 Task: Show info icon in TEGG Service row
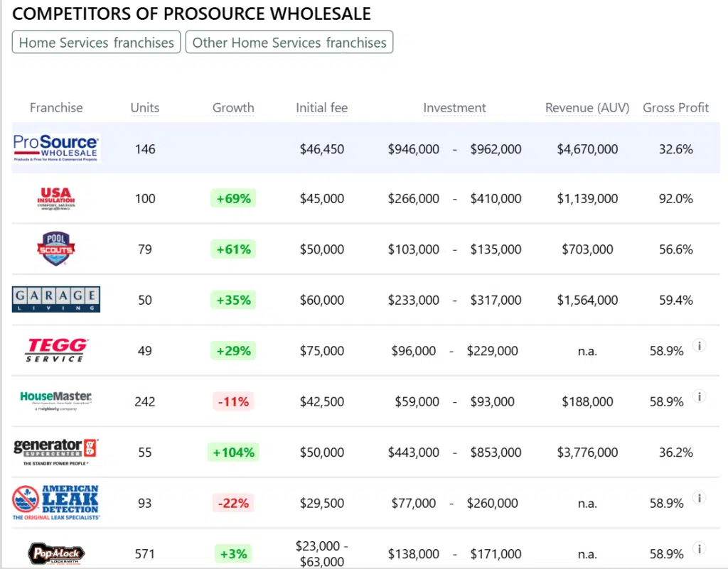pyautogui.click(x=699, y=346)
